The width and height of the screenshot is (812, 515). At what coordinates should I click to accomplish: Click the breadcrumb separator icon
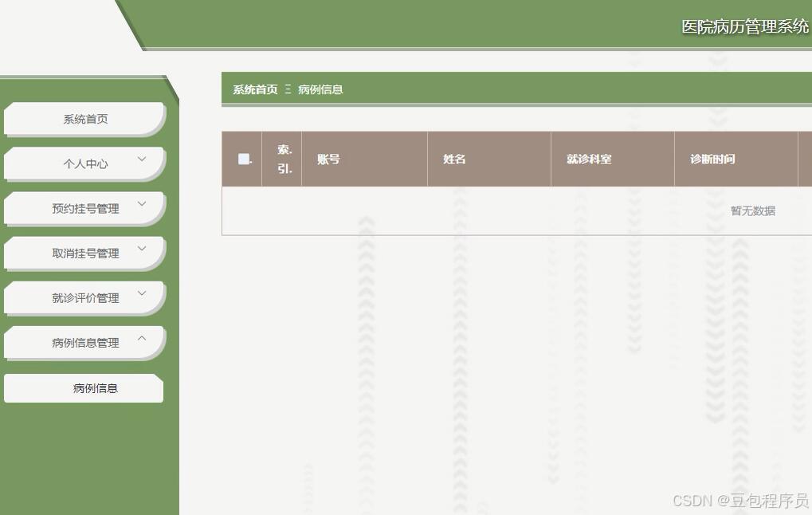pyautogui.click(x=288, y=89)
